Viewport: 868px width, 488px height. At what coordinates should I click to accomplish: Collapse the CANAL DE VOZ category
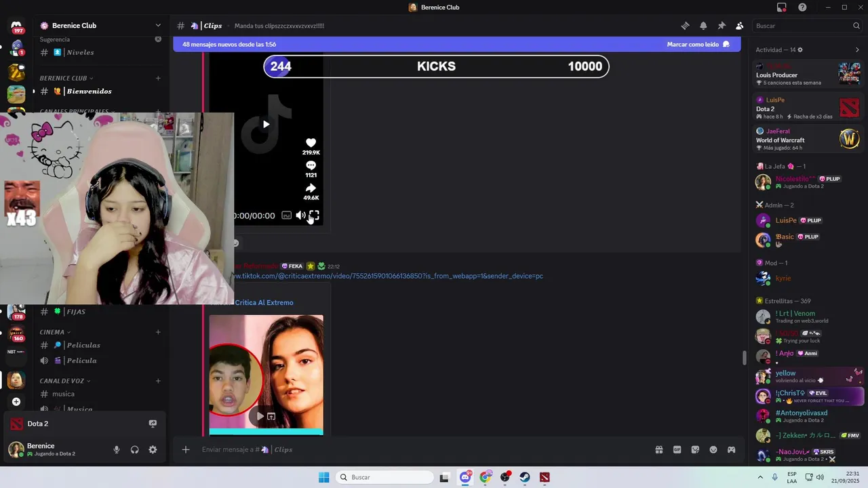(x=65, y=381)
